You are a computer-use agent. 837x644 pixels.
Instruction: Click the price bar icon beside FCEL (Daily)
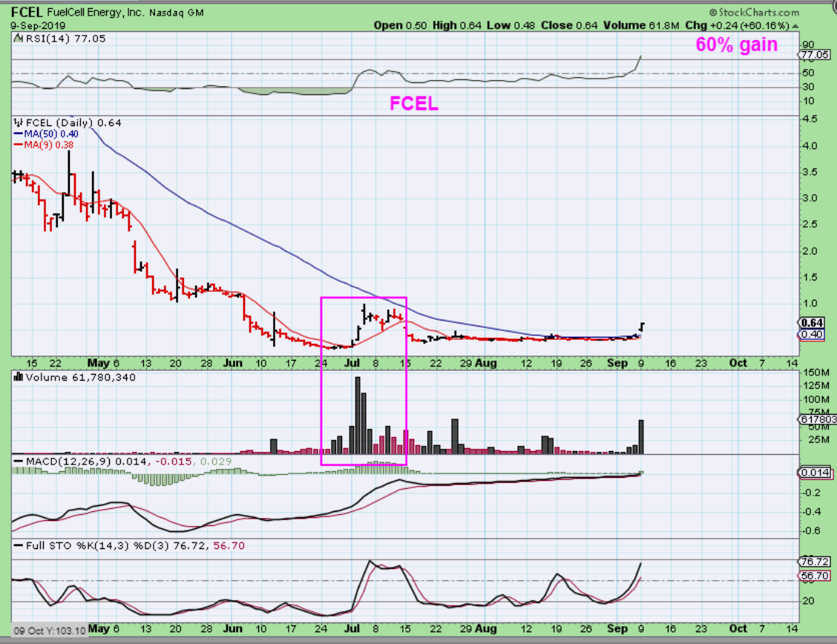(18, 122)
